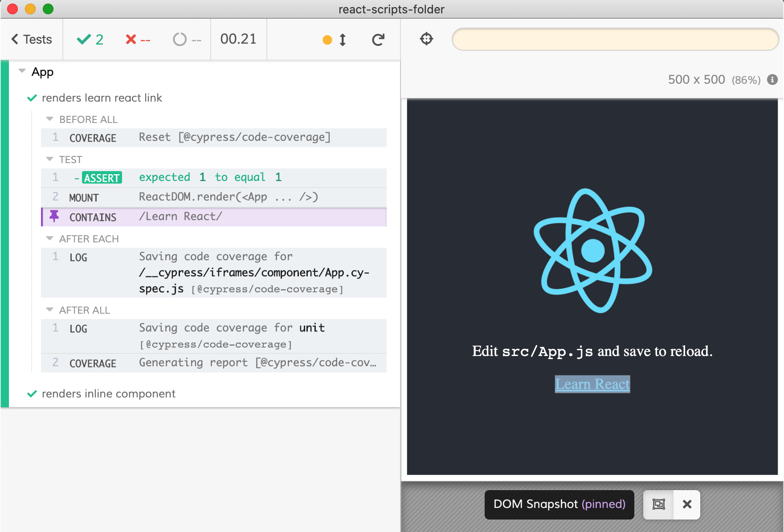This screenshot has height=532, width=784.
Task: Open the renders inline component test
Action: (109, 393)
